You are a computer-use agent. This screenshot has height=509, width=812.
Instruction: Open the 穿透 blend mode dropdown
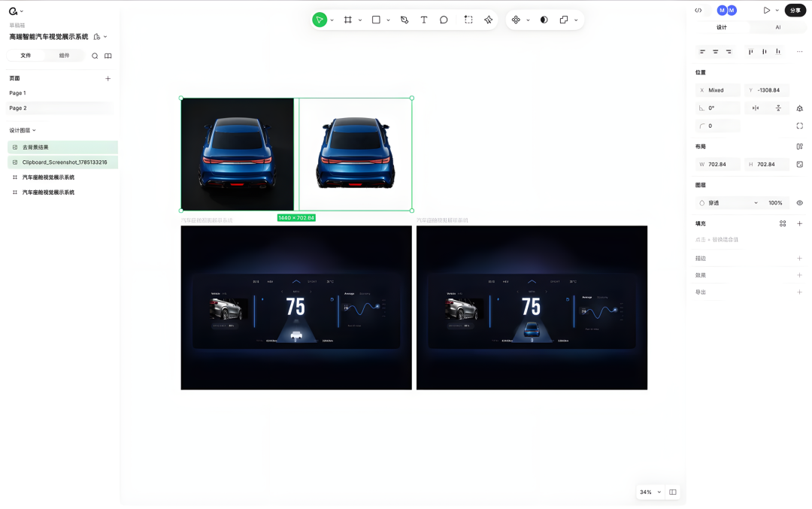coord(729,203)
